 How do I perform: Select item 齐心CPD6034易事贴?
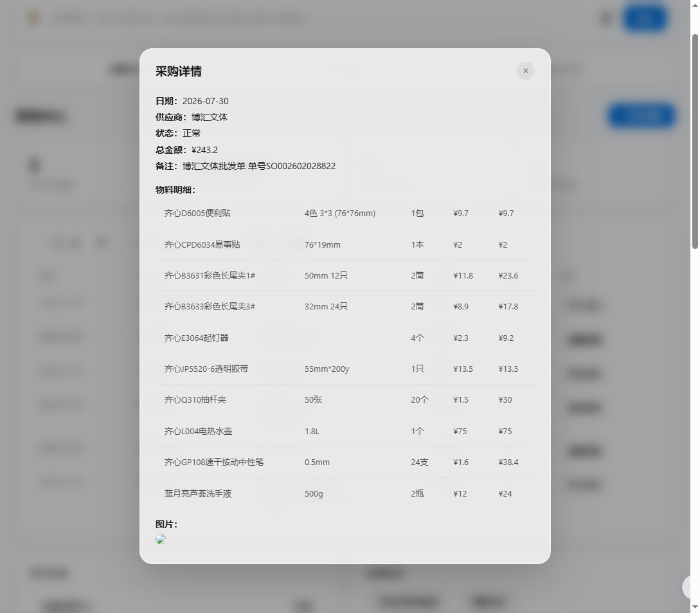point(202,244)
